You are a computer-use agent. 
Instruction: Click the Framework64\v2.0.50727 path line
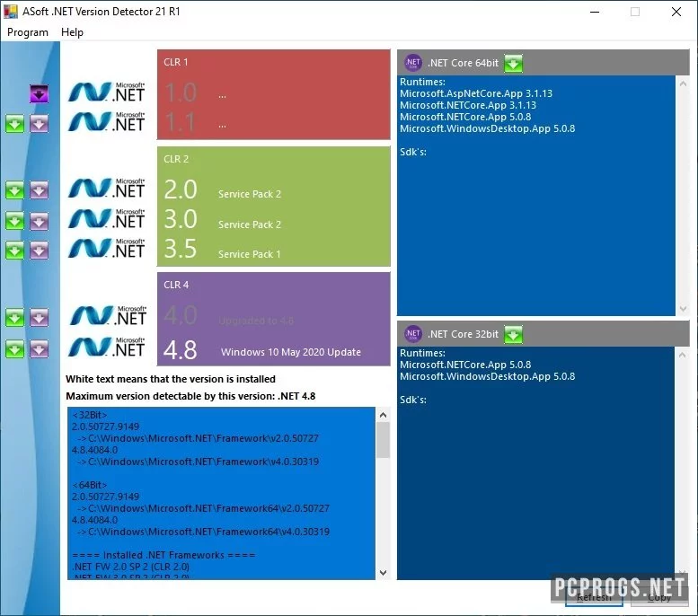[x=204, y=508]
